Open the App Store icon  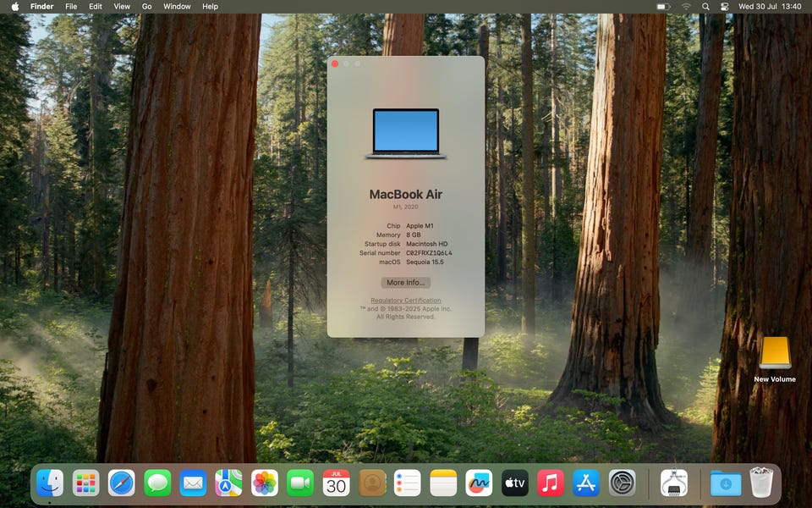(586, 483)
